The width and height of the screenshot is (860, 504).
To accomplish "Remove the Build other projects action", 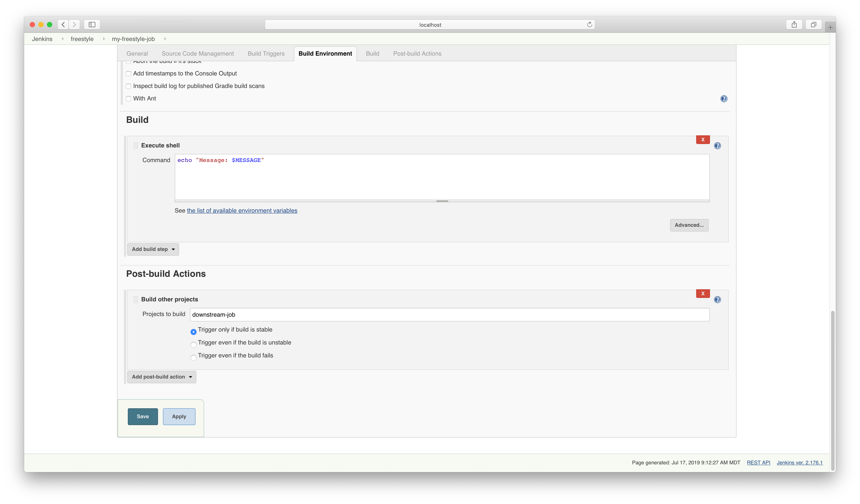I will (x=703, y=293).
